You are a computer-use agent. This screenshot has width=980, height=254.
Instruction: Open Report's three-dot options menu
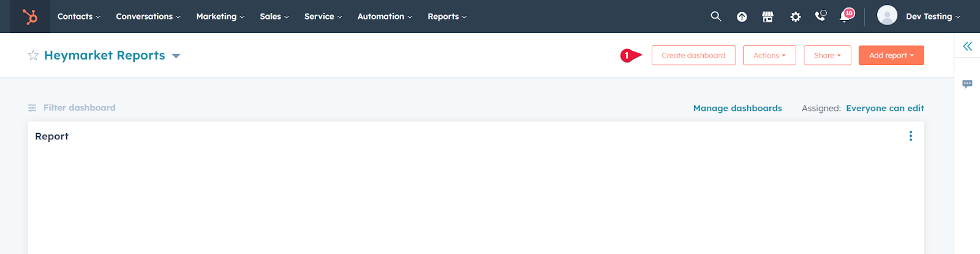(x=911, y=136)
